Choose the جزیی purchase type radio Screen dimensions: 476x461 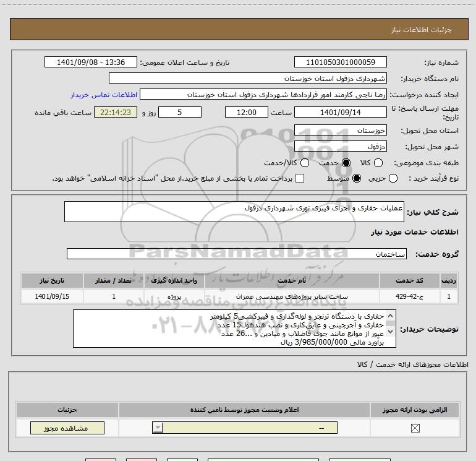[x=393, y=178]
